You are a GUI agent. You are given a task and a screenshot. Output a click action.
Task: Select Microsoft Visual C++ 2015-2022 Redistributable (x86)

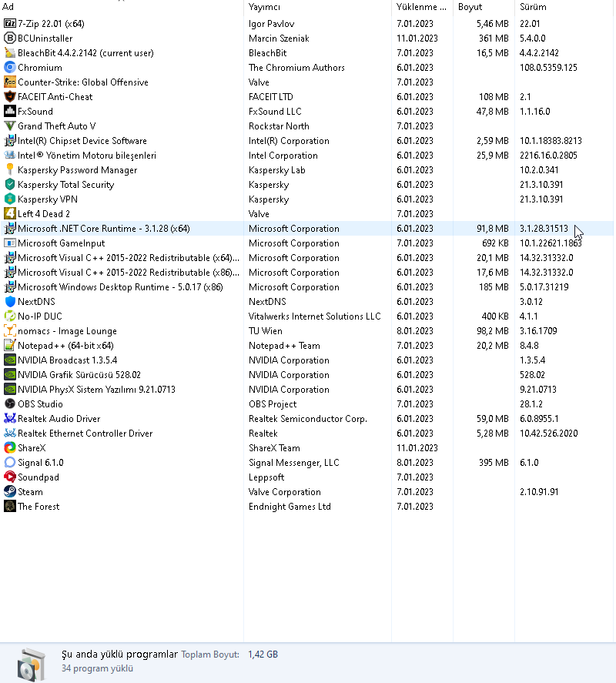[x=307, y=273]
